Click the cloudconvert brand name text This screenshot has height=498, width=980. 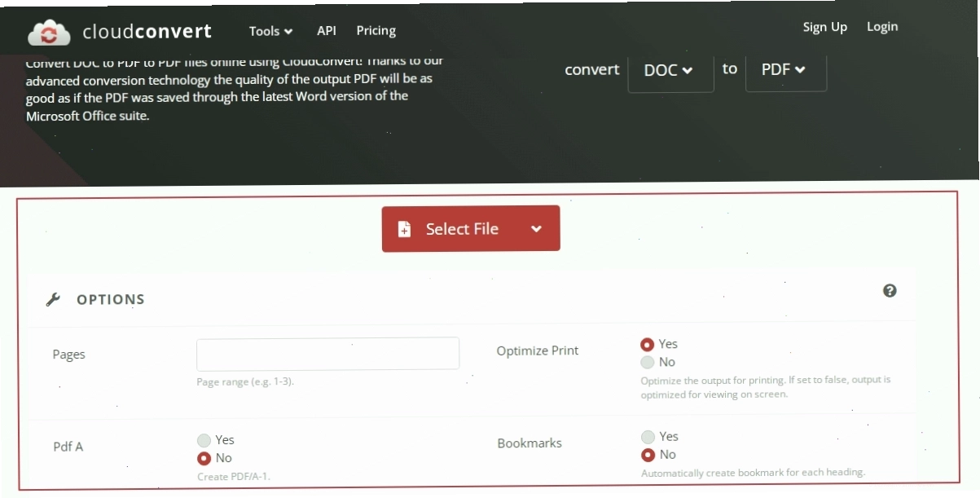pyautogui.click(x=147, y=32)
